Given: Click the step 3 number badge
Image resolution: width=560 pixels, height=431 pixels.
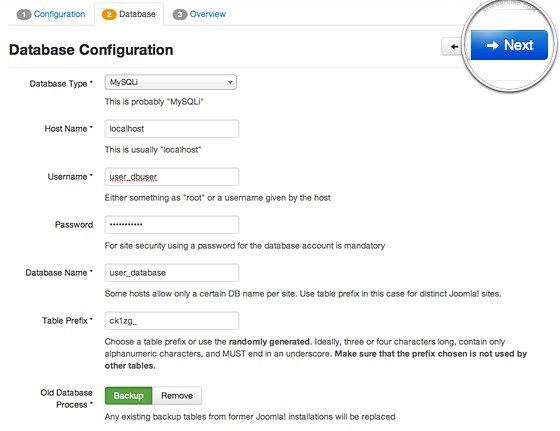Looking at the screenshot, I should [x=180, y=15].
